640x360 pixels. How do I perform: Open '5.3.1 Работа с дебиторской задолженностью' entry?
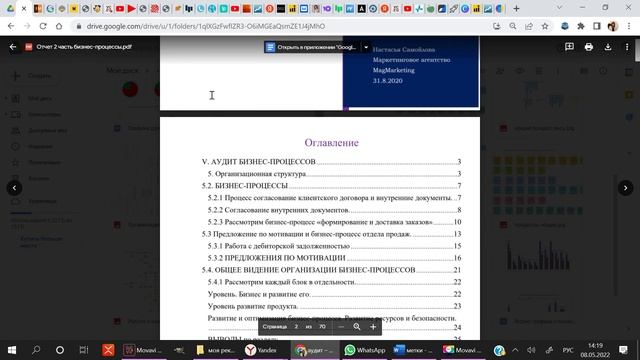coord(334,246)
